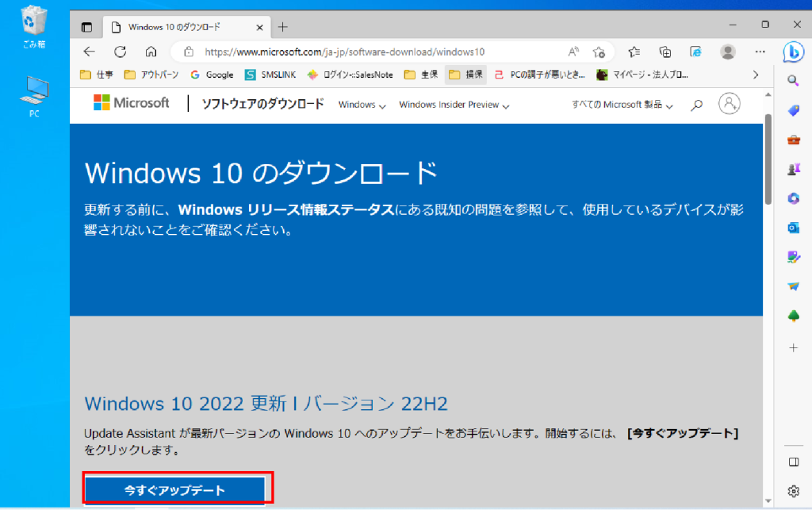Open the sidebar Tools briefcase icon
Viewport: 812px width, 510px height.
tap(793, 140)
